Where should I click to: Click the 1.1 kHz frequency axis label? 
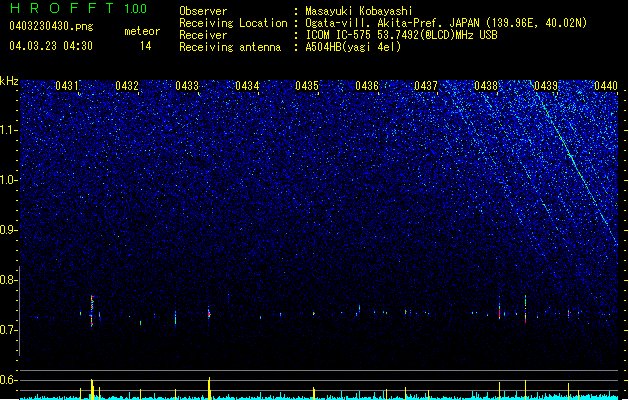(9, 130)
